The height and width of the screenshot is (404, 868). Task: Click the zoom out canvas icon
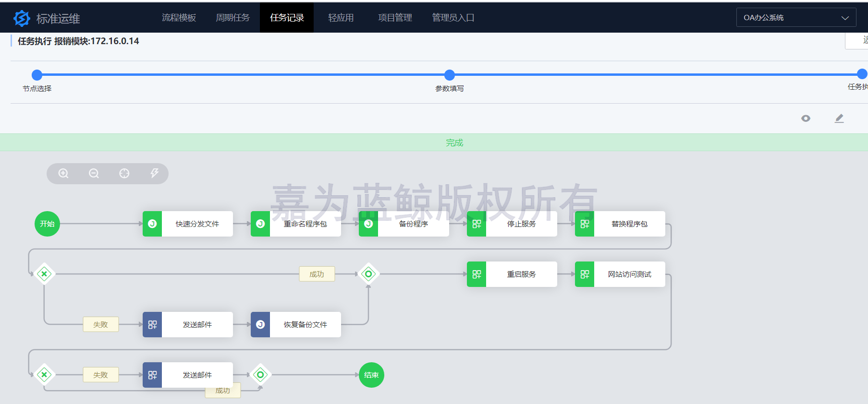(x=94, y=173)
